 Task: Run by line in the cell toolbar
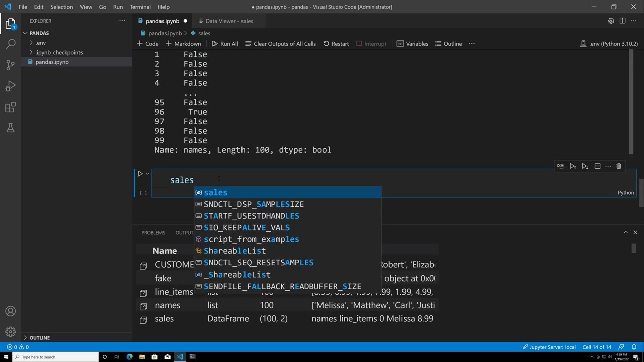tap(560, 166)
